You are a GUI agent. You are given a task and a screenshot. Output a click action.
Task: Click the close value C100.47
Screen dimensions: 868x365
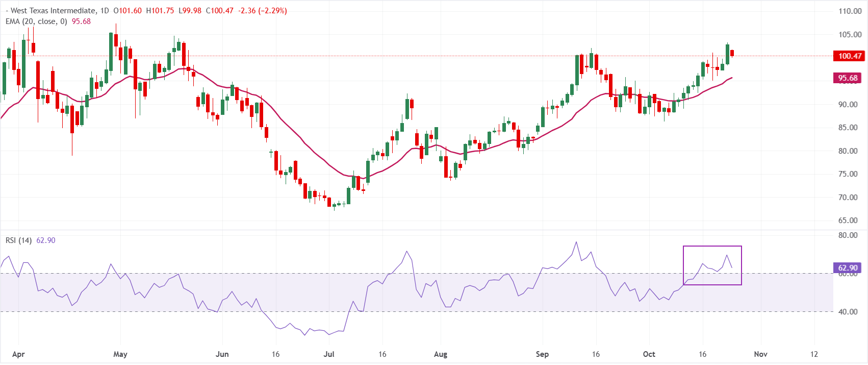[x=220, y=11]
